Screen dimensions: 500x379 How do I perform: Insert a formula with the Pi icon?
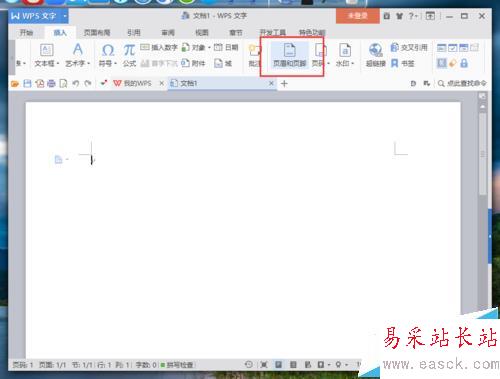point(129,50)
